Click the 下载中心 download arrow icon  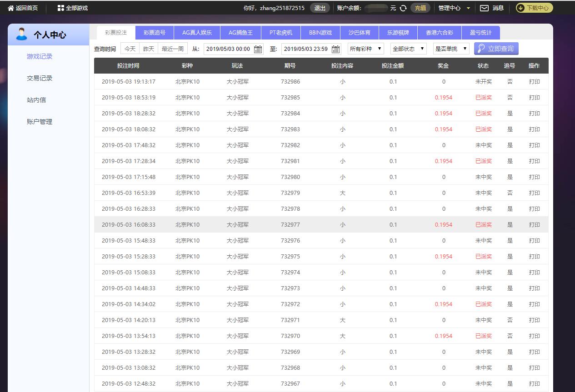[521, 8]
